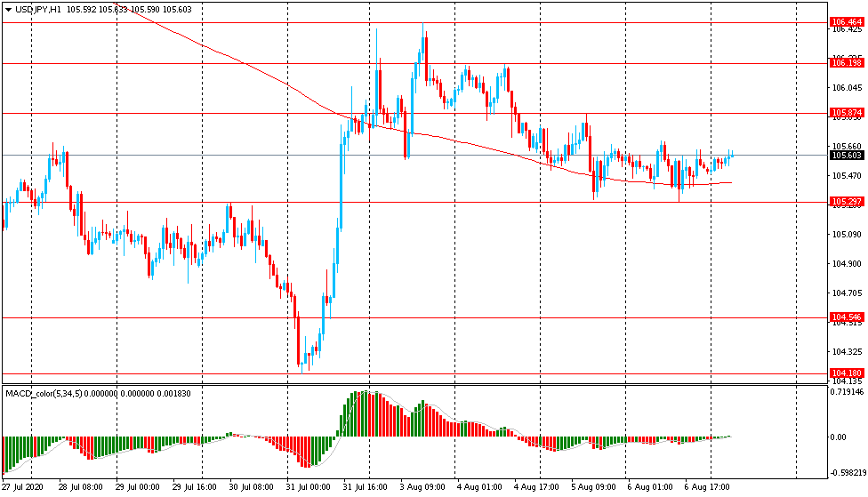Click the 29 Jul 00:00 time label

click(x=137, y=487)
